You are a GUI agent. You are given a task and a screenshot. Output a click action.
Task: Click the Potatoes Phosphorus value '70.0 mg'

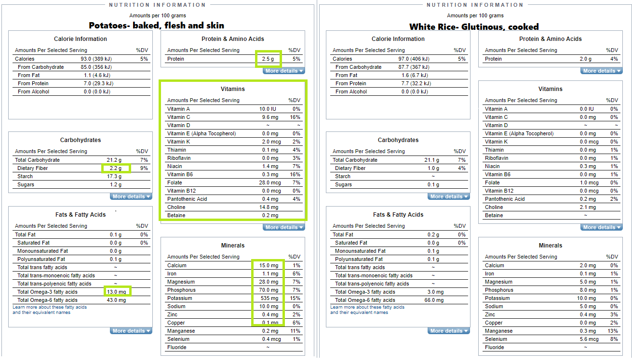tap(269, 290)
